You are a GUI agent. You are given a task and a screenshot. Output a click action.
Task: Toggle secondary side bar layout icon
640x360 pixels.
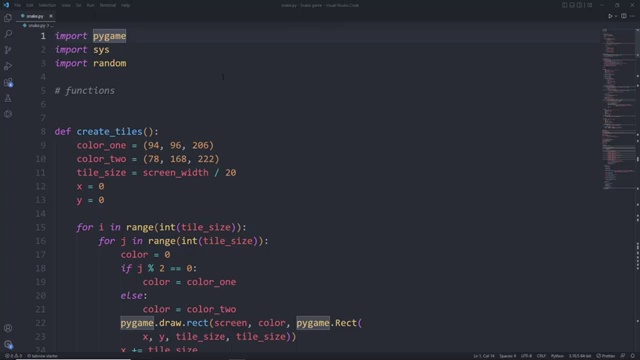[579, 5]
